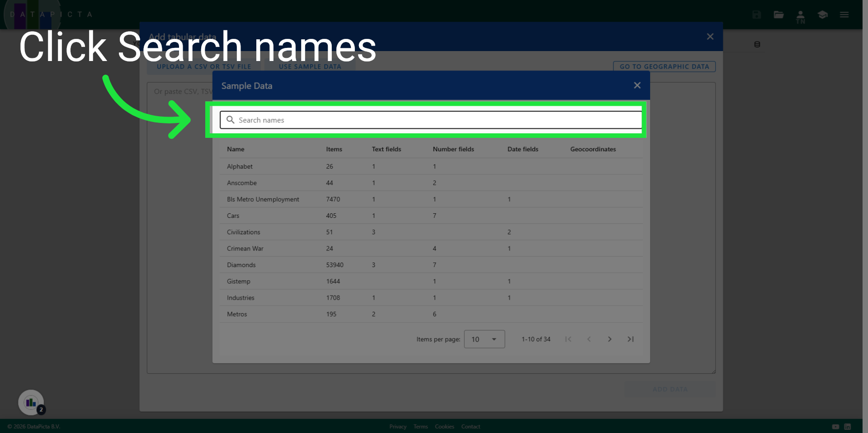Viewport: 868px width, 433px height.
Task: Open the TN user account icon
Action: coord(800,14)
